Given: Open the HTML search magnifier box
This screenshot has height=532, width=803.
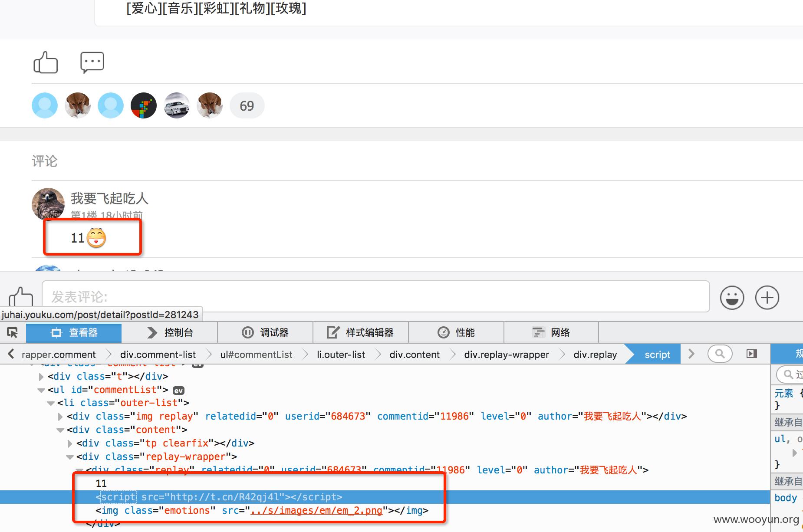Looking at the screenshot, I should [720, 354].
